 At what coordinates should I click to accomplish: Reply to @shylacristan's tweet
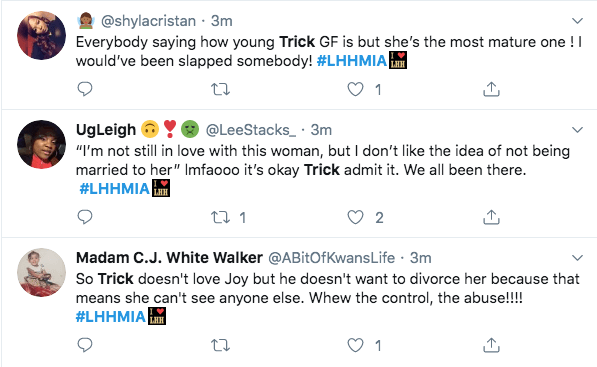[x=85, y=89]
